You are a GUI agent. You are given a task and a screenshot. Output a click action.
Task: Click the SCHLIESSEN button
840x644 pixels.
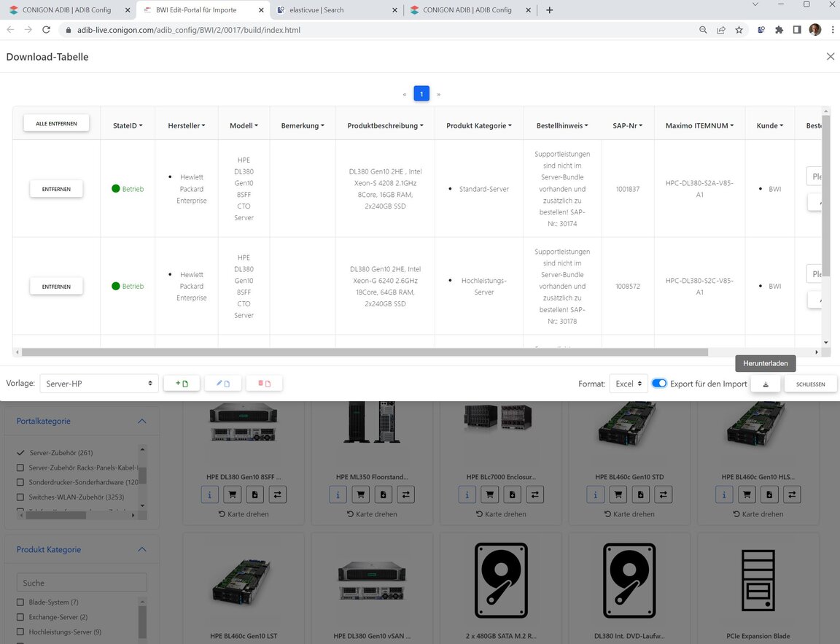pos(810,384)
